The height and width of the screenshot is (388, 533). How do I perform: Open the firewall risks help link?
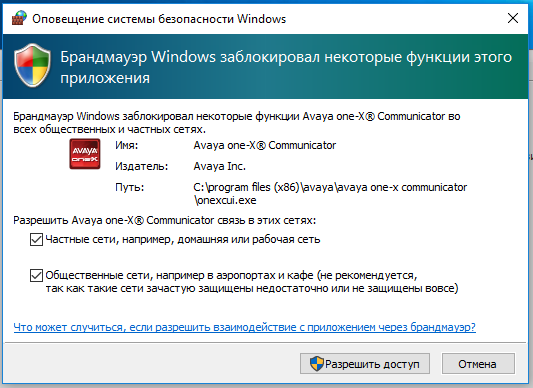(244, 327)
